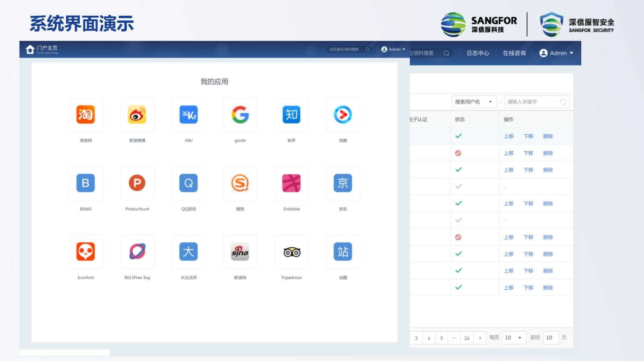The width and height of the screenshot is (644, 362).
Task: Click 删除 in the first table row
Action: pos(548,136)
